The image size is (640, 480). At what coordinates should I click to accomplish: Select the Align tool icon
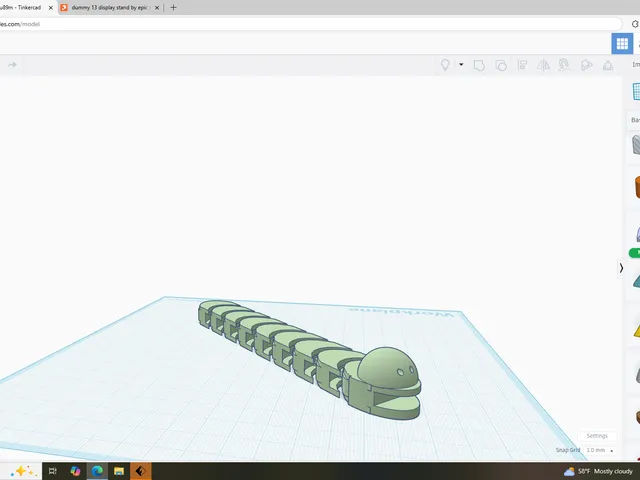click(x=522, y=65)
